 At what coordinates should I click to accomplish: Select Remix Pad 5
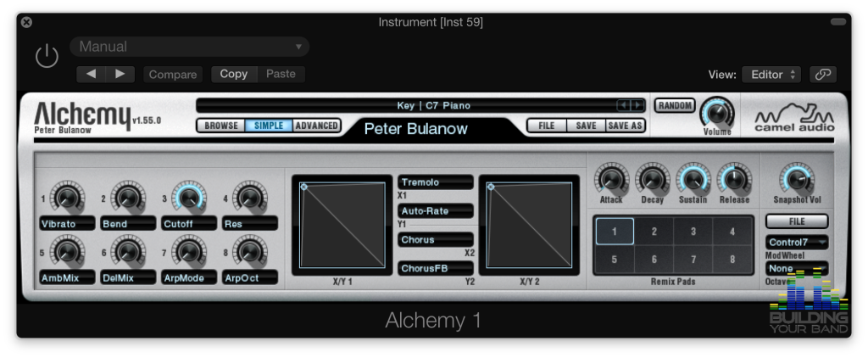(615, 259)
